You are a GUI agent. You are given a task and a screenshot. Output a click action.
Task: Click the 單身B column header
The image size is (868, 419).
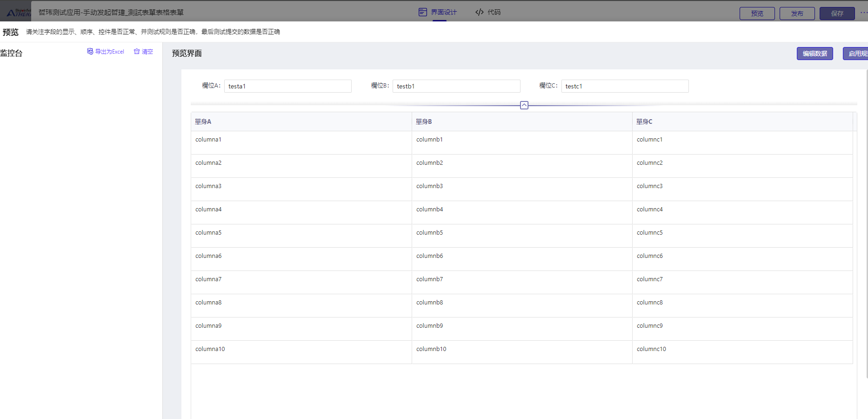pyautogui.click(x=522, y=122)
